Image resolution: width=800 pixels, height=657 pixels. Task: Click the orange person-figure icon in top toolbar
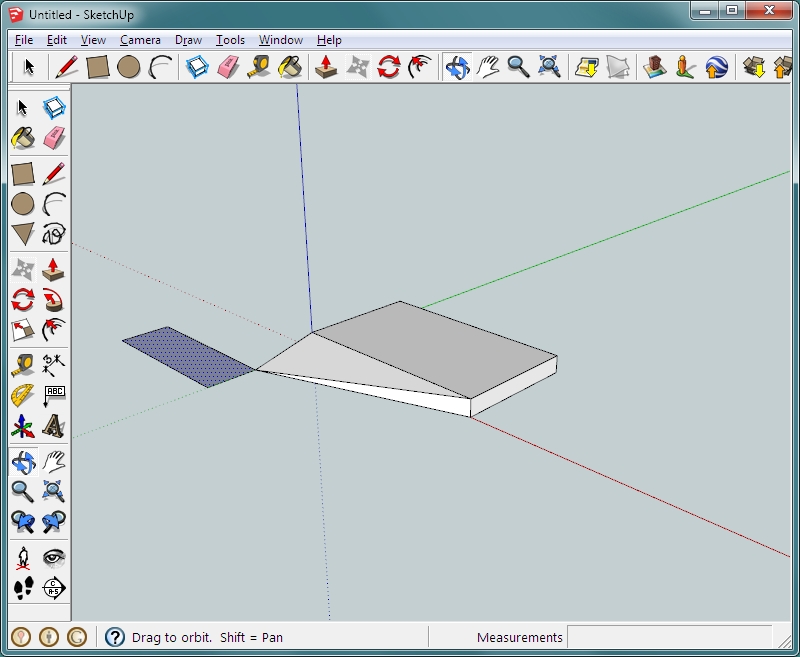click(685, 67)
